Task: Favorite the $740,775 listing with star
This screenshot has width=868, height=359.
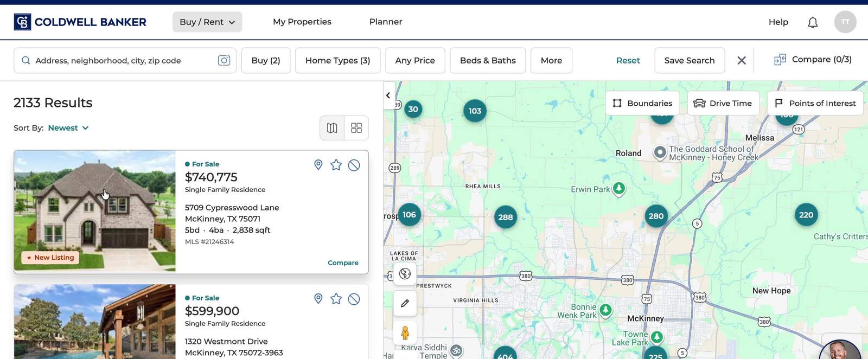Action: [x=336, y=165]
